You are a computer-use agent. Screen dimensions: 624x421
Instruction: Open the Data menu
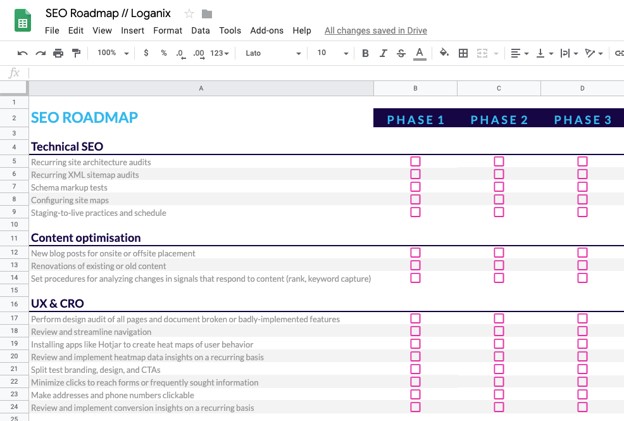[200, 31]
